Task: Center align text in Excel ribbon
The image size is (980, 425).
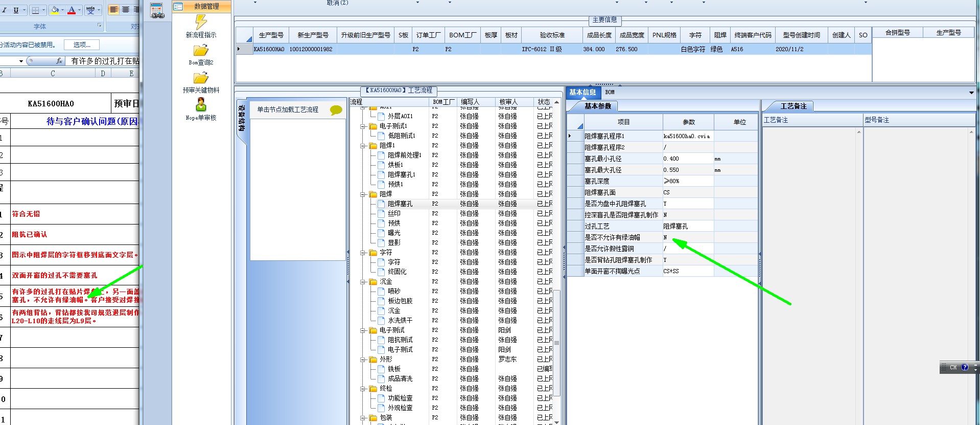Action: pyautogui.click(x=125, y=10)
